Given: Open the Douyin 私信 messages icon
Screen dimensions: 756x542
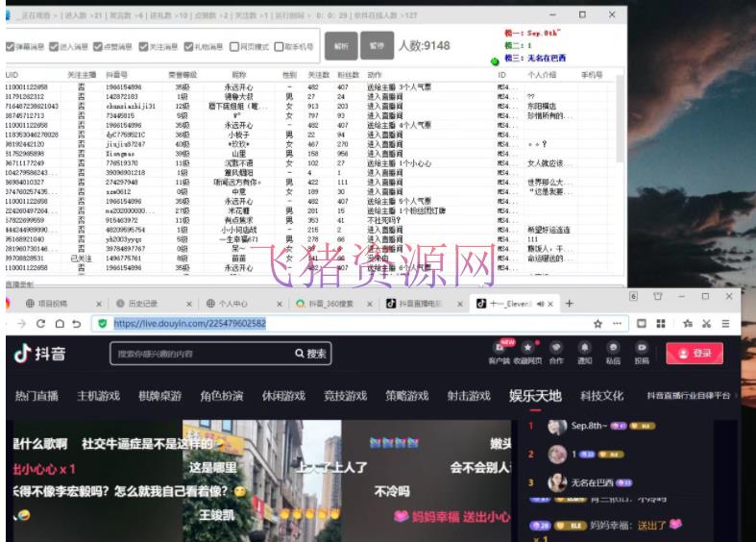Looking at the screenshot, I should click(613, 348).
